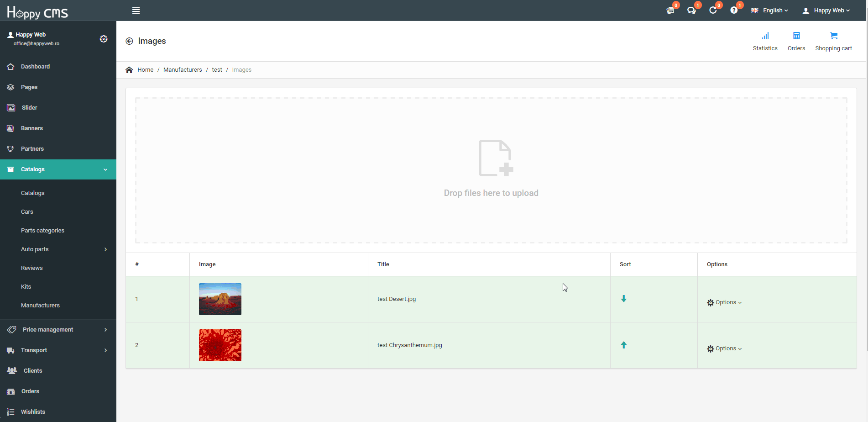868x422 pixels.
Task: Go back using the circled arrow icon
Action: click(129, 41)
